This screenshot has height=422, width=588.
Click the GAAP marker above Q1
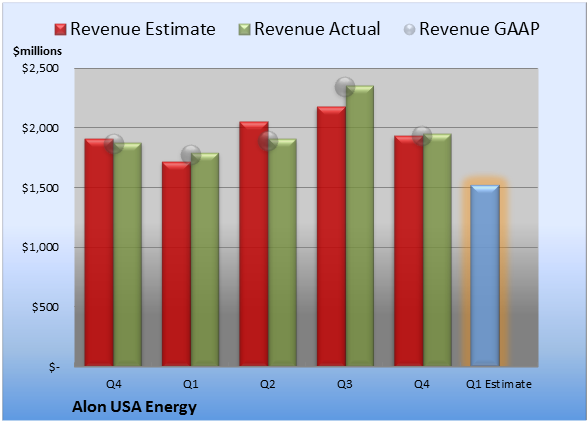coord(191,155)
